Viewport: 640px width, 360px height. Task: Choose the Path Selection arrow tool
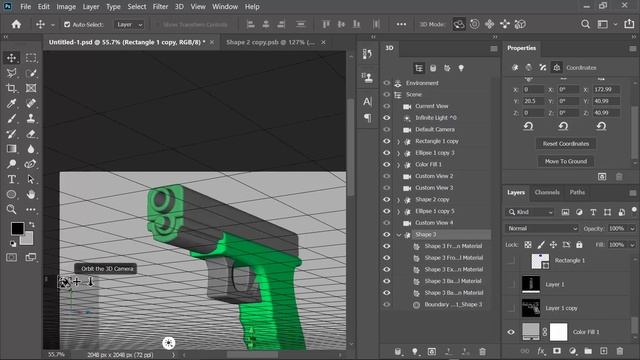[x=31, y=179]
